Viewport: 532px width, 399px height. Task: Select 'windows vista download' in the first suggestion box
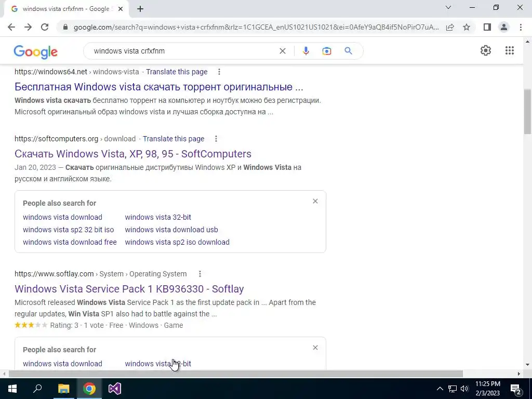tap(62, 217)
